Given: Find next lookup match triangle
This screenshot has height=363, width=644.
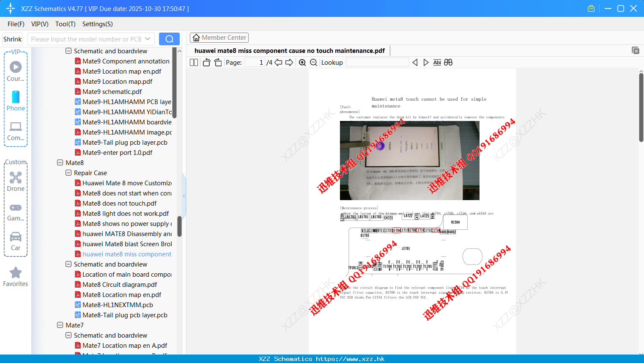Looking at the screenshot, I should 426,63.
